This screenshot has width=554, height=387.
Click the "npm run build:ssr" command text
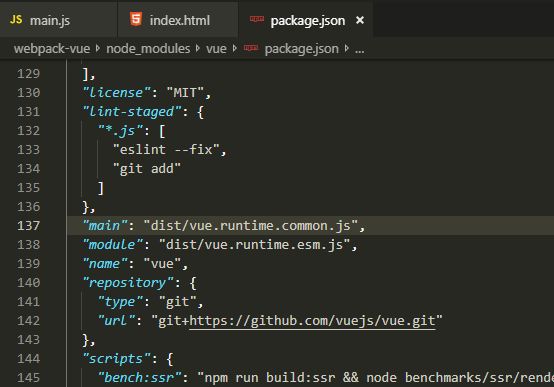click(270, 378)
